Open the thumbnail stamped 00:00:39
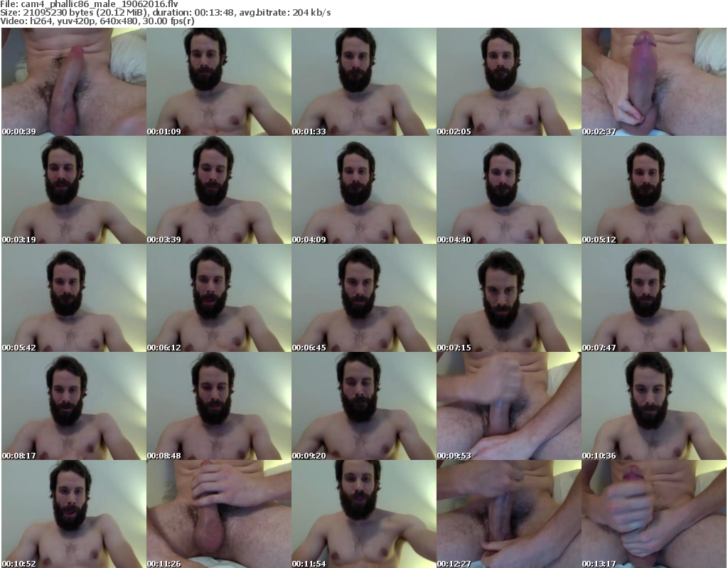728x568 pixels. pos(74,82)
